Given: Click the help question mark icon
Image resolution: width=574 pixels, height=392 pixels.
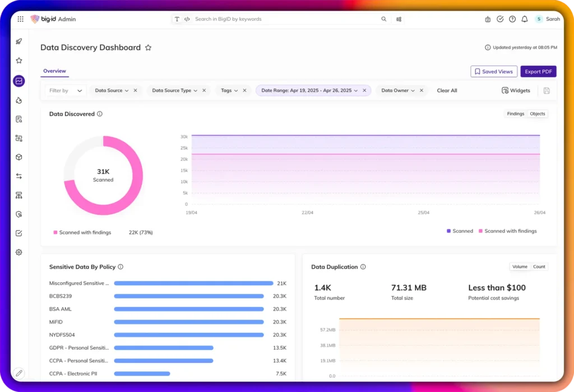Looking at the screenshot, I should click(512, 19).
